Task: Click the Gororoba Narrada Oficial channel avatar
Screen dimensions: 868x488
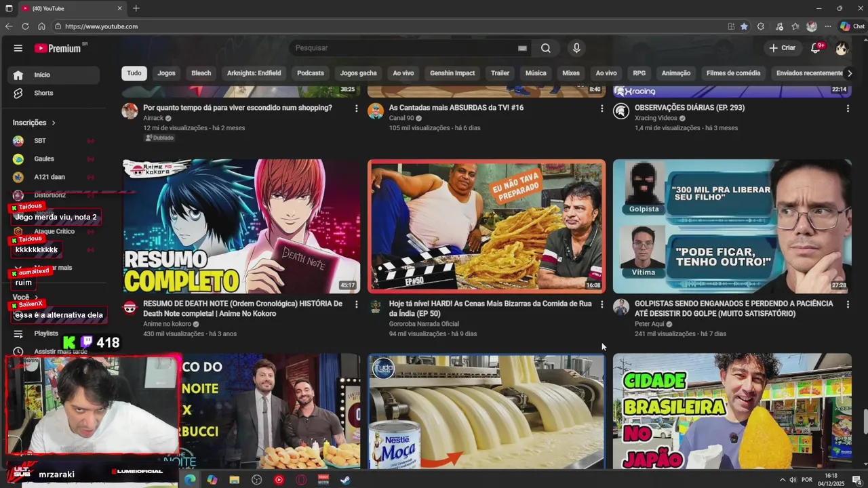Action: tap(376, 308)
